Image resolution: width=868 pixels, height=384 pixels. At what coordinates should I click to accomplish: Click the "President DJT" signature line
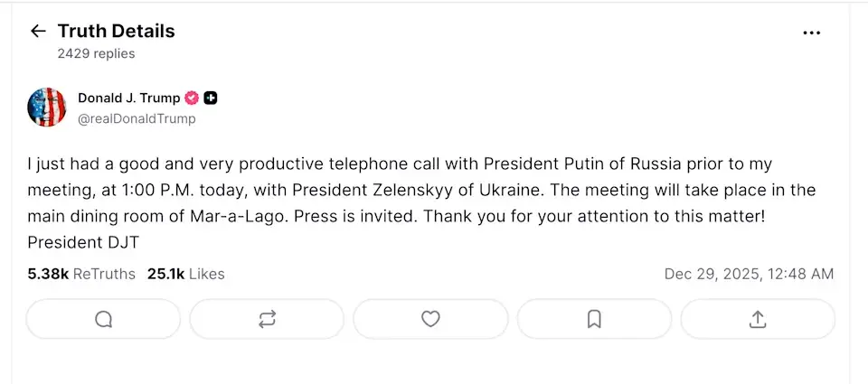(x=83, y=242)
